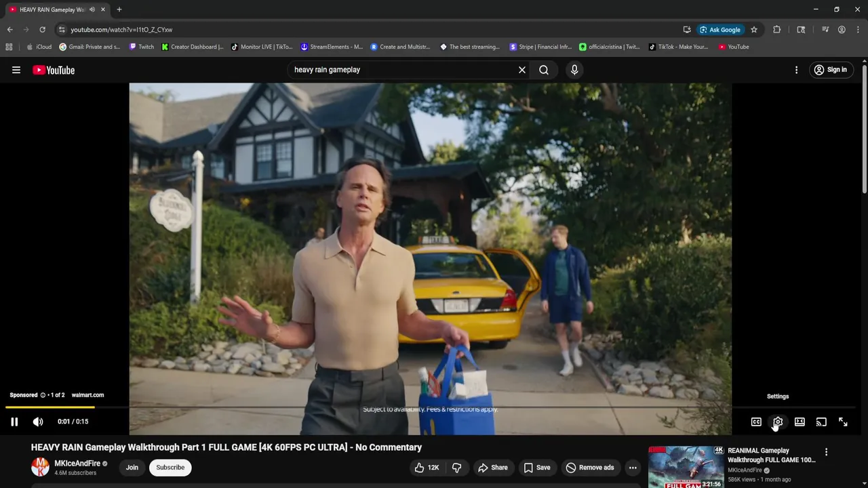This screenshot has height=488, width=868.
Task: Open the MKIceAndFire channel avatar
Action: [40, 467]
